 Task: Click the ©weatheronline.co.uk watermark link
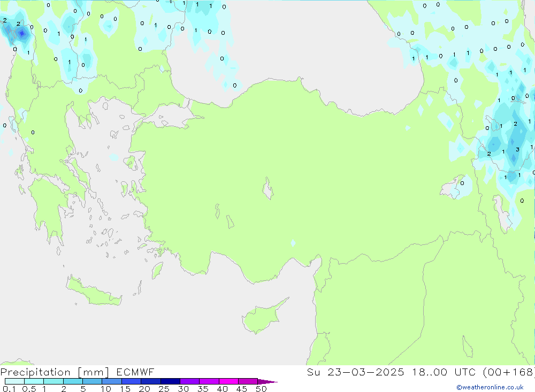pos(490,387)
